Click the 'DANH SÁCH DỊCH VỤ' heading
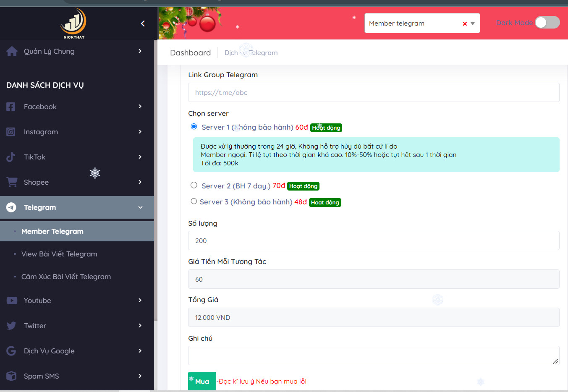 coord(45,85)
